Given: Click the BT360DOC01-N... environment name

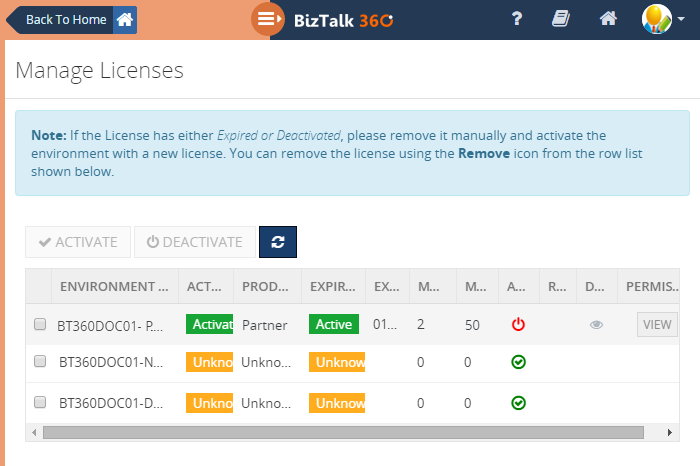Looking at the screenshot, I should coord(111,362).
